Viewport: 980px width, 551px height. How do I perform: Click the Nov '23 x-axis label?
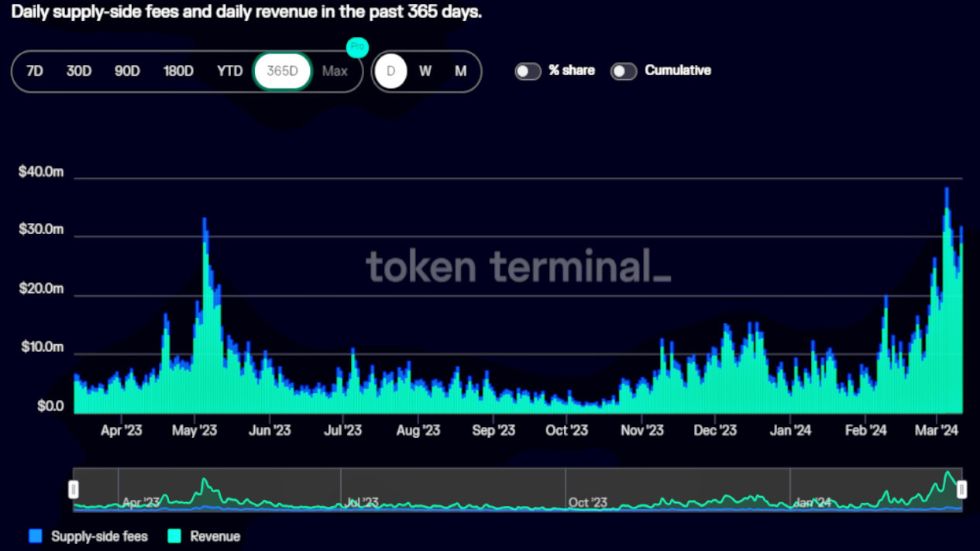[x=642, y=430]
